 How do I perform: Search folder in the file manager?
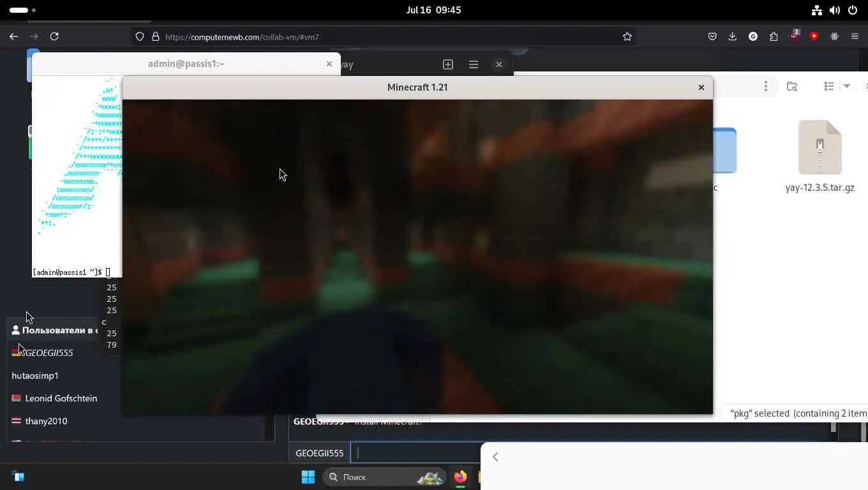click(792, 86)
